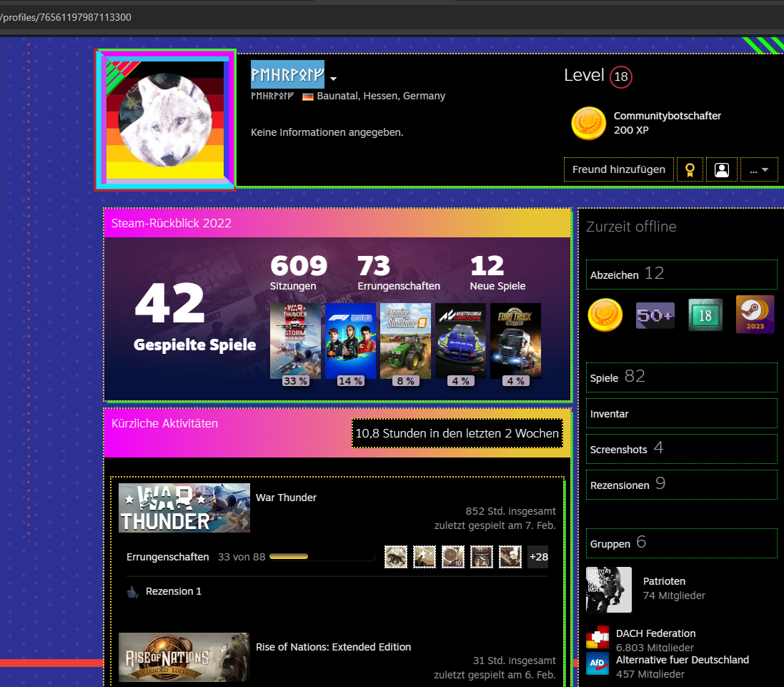Click the Freund hinzufügen button
784x687 pixels.
618,169
